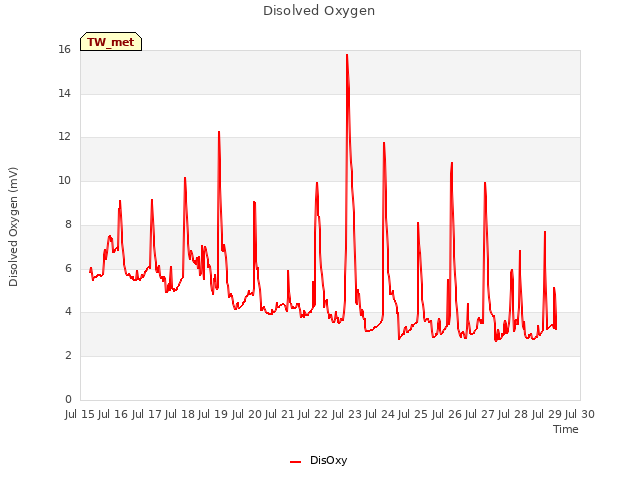This screenshot has height=480, width=640.
Task: Click the 'Jul 26' x-axis date label
Action: pyautogui.click(x=447, y=414)
